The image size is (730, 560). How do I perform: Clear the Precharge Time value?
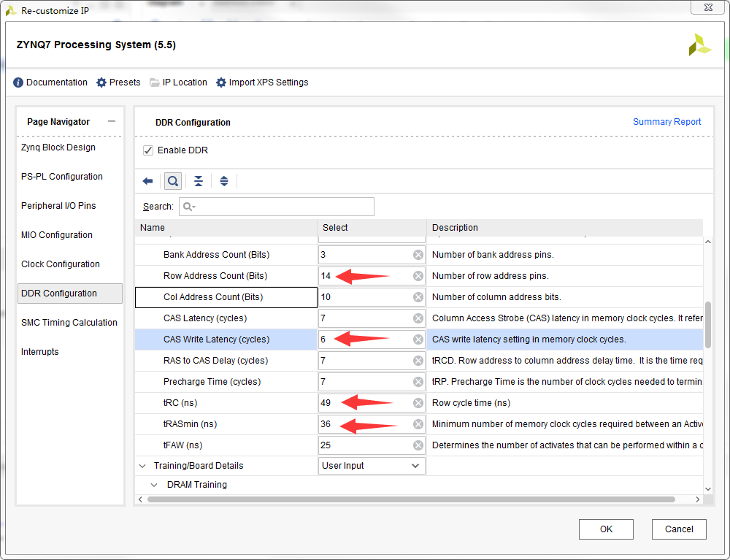(418, 382)
